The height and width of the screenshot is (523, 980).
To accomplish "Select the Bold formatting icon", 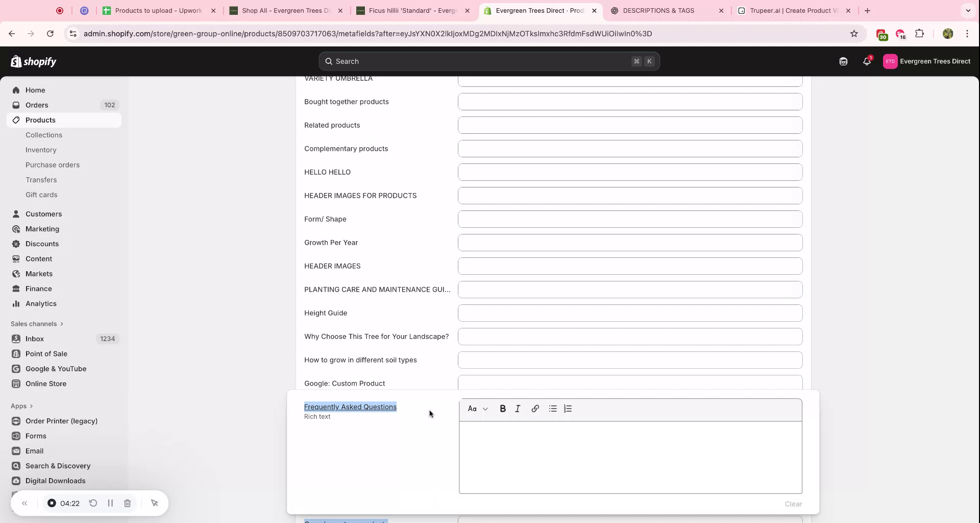I will click(x=503, y=409).
